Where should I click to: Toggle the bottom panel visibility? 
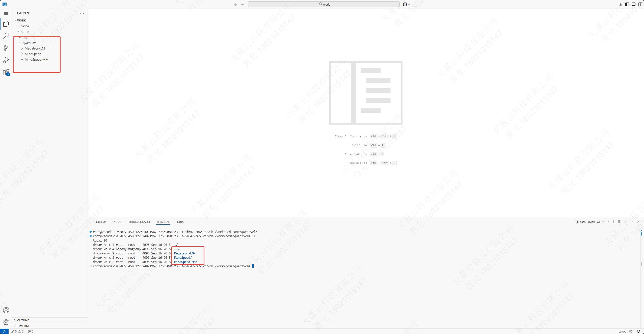click(x=634, y=4)
